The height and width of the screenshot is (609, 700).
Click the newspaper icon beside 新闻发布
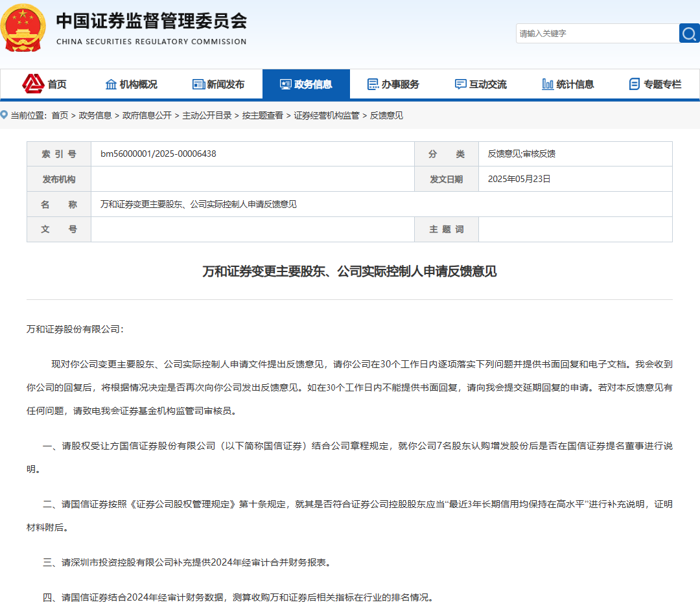(198, 84)
